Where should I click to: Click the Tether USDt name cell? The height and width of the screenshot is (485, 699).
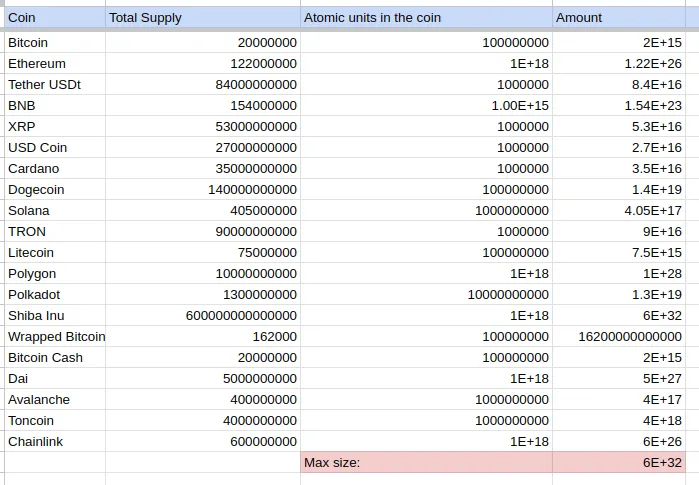click(x=52, y=85)
